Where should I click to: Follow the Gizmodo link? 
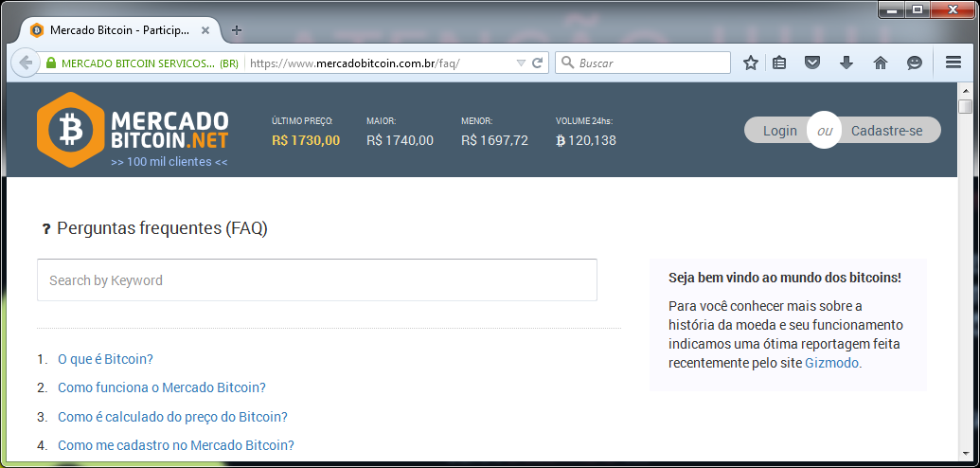tap(832, 363)
